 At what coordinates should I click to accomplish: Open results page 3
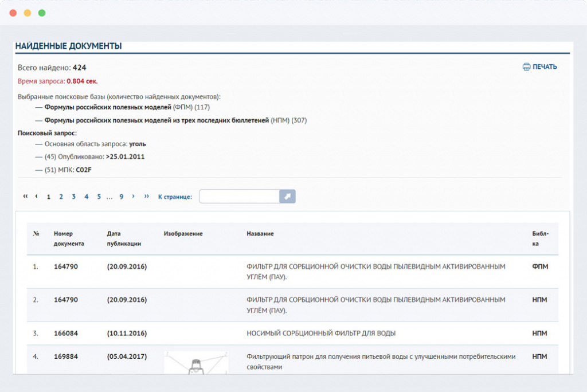pos(74,197)
